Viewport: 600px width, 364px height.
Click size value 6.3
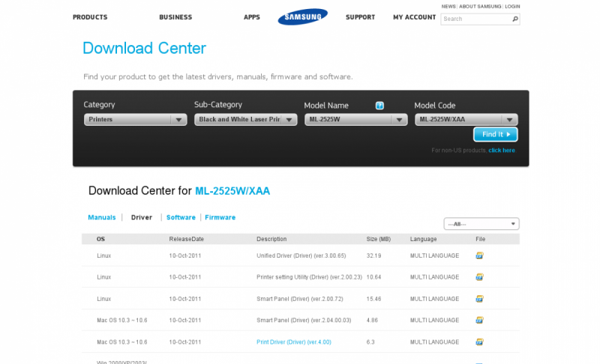[370, 342]
